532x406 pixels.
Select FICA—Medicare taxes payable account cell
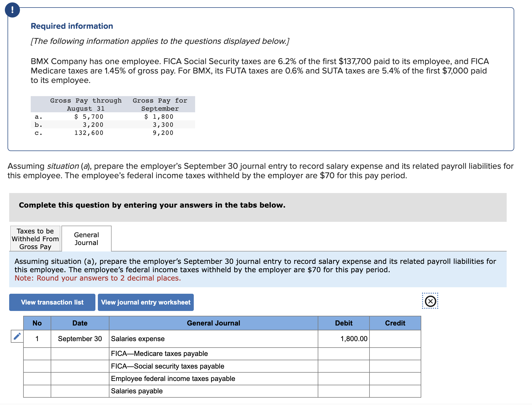point(213,354)
